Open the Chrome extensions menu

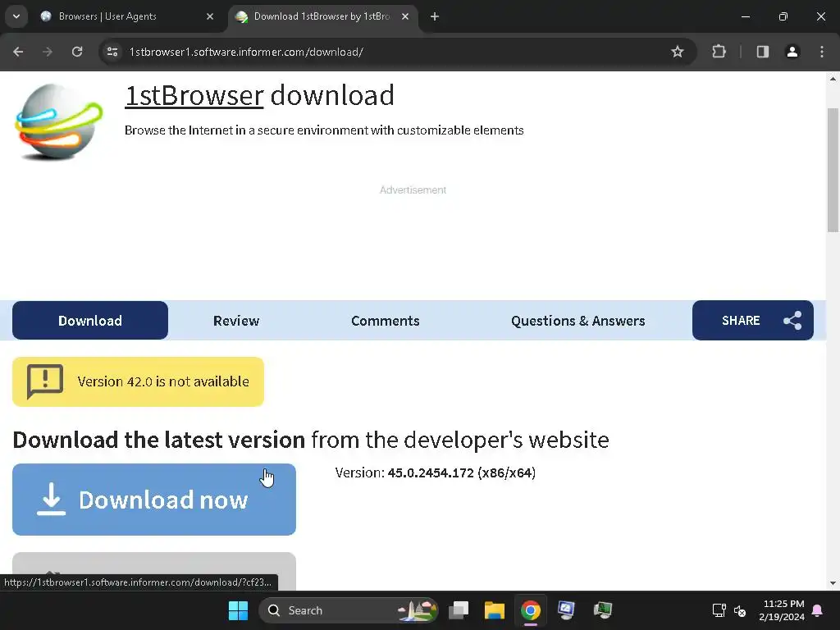719,52
